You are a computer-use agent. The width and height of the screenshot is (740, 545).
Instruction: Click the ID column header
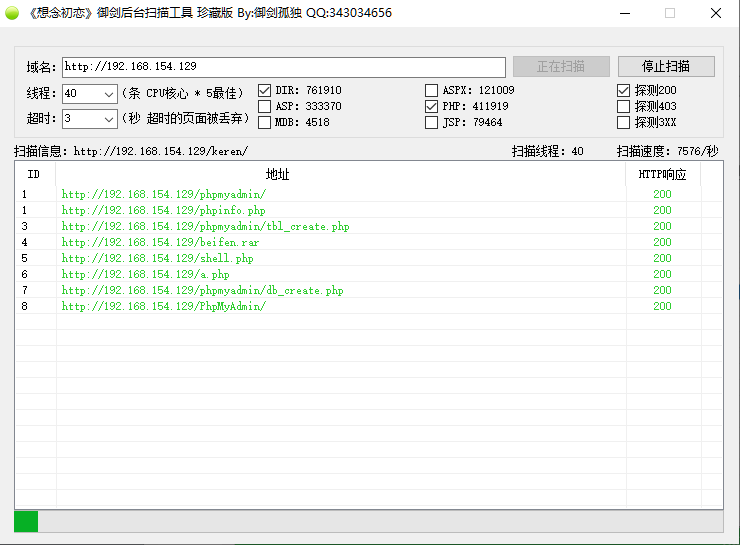point(35,175)
